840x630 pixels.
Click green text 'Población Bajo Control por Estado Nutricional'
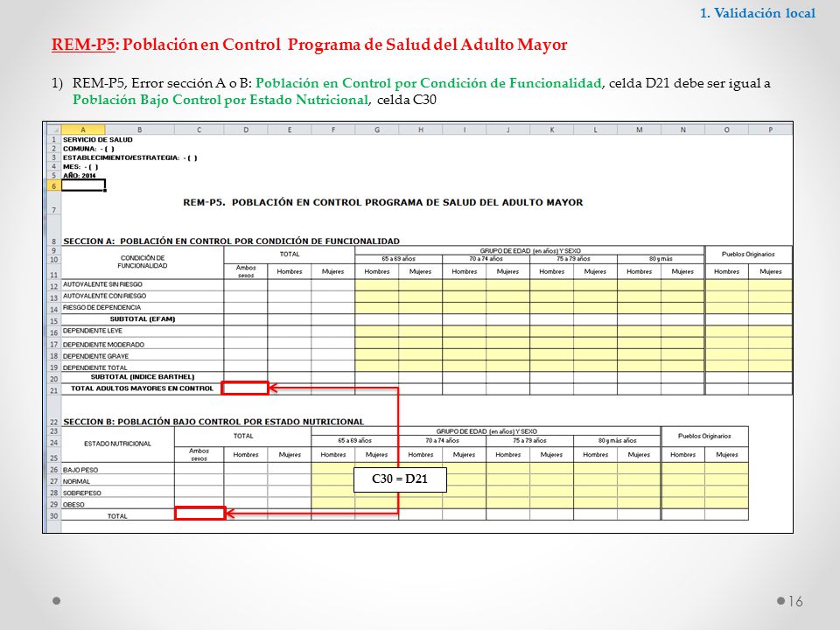(x=220, y=100)
